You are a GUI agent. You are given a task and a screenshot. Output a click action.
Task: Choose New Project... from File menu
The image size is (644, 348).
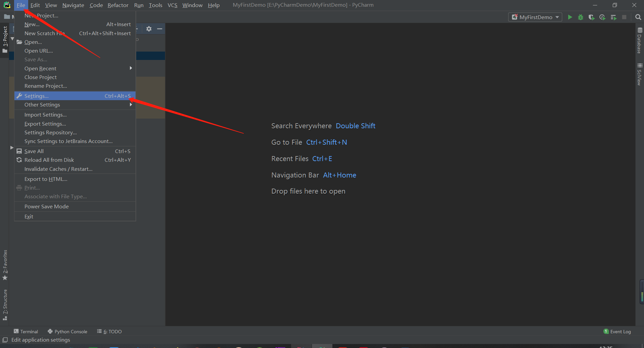[75, 15]
